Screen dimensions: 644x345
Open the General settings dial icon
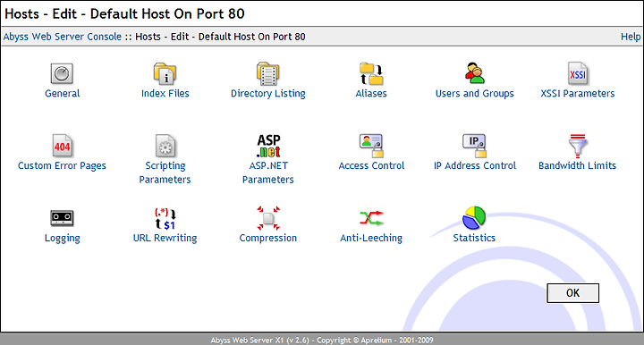(x=62, y=73)
